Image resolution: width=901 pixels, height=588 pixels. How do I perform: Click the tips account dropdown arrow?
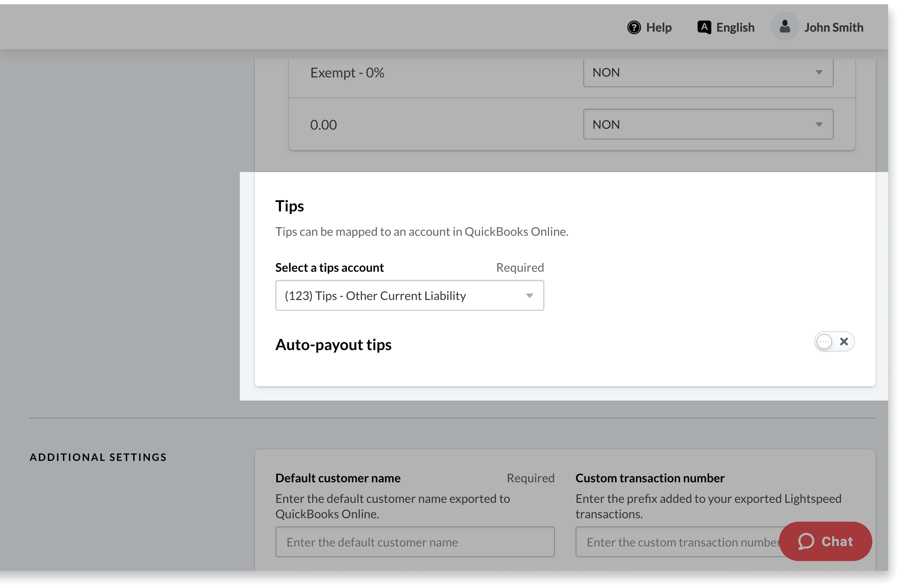click(530, 295)
